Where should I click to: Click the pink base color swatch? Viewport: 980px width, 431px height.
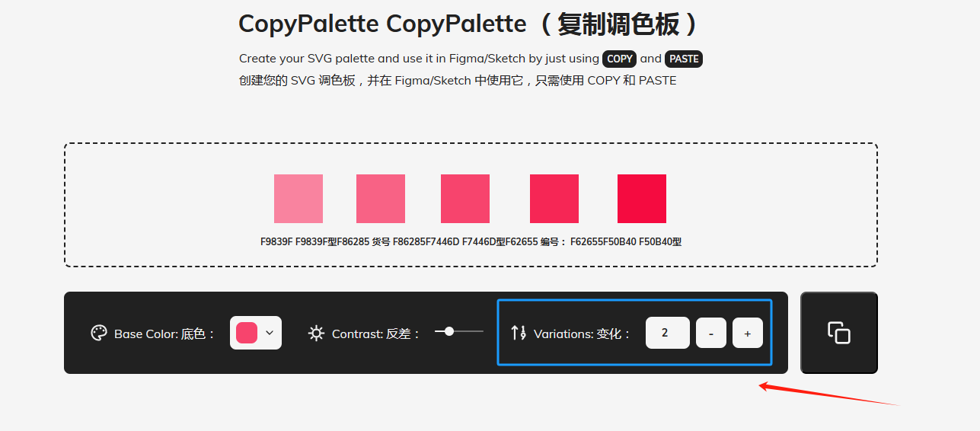(247, 333)
